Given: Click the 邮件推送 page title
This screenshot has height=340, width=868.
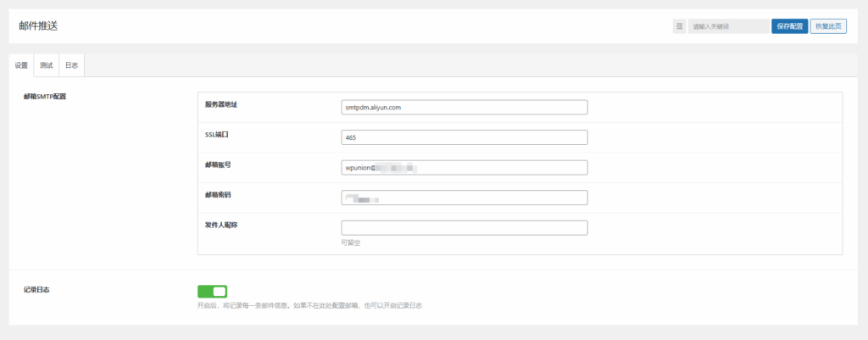Looking at the screenshot, I should pyautogui.click(x=38, y=26).
